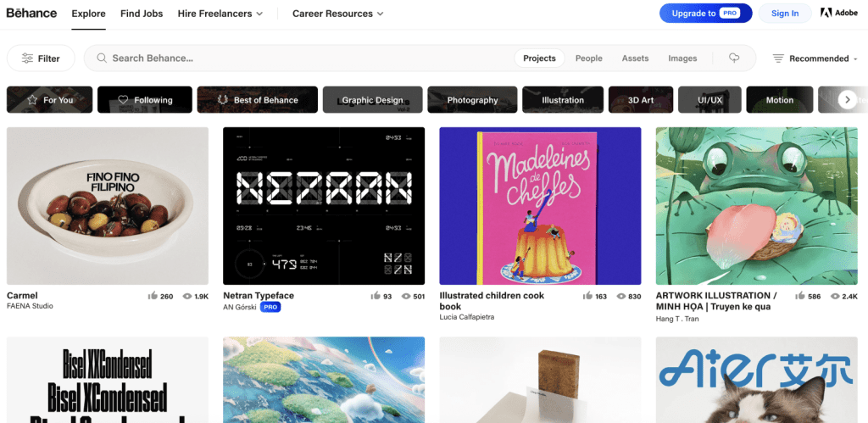868x423 pixels.
Task: Select the Projects search type
Action: pos(539,58)
